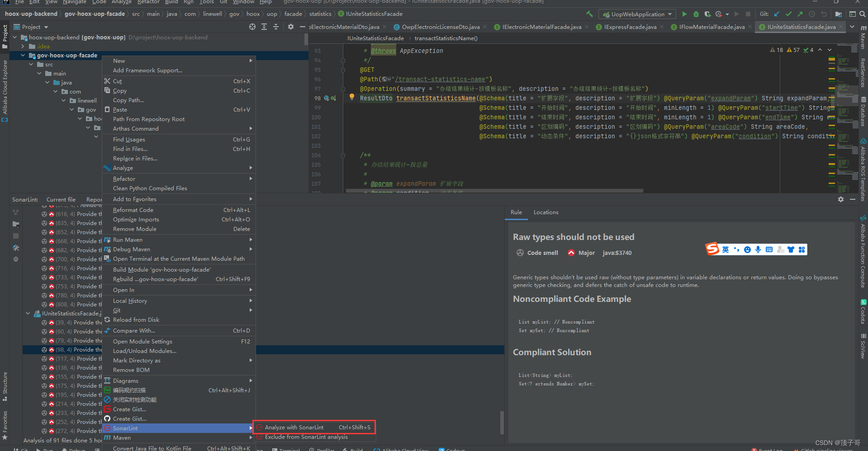Screen dimensions: 868x451
Task: Click the Build project hammer icon
Action: pos(589,14)
